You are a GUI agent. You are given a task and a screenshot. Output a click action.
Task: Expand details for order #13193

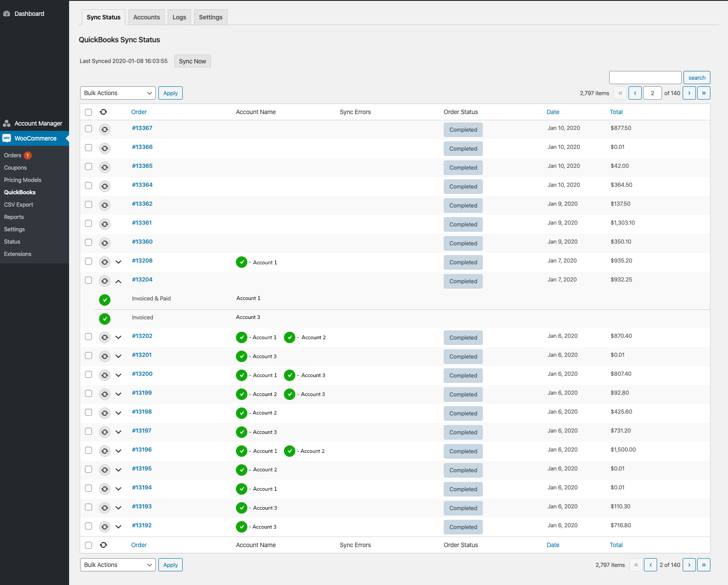[x=118, y=508]
